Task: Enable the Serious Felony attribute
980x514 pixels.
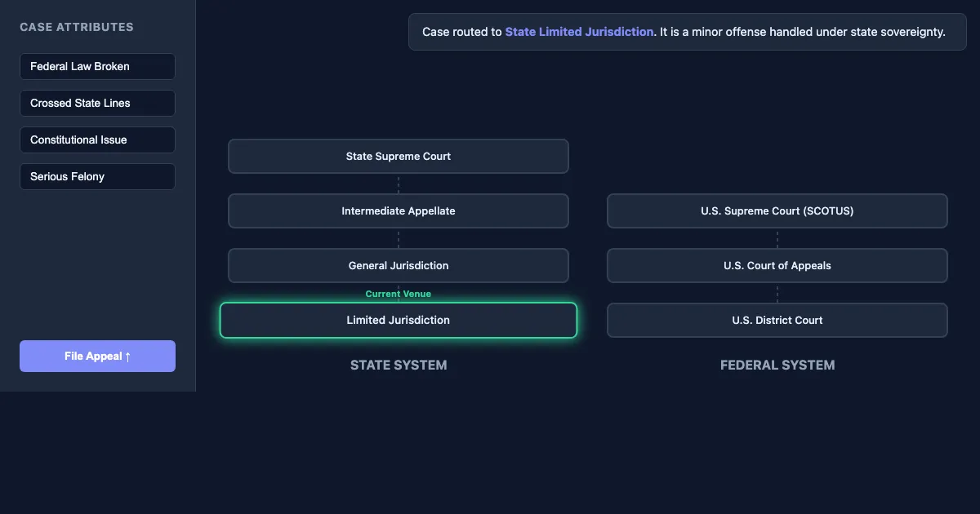Action: 97,177
